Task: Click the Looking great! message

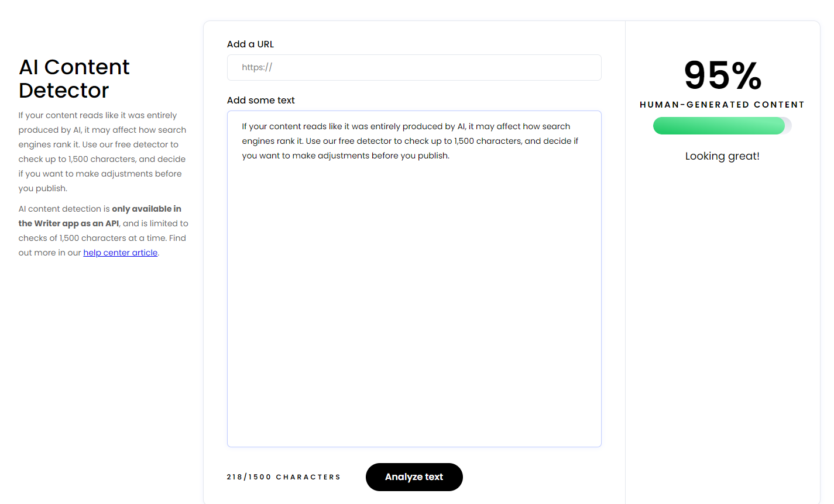Action: tap(722, 156)
